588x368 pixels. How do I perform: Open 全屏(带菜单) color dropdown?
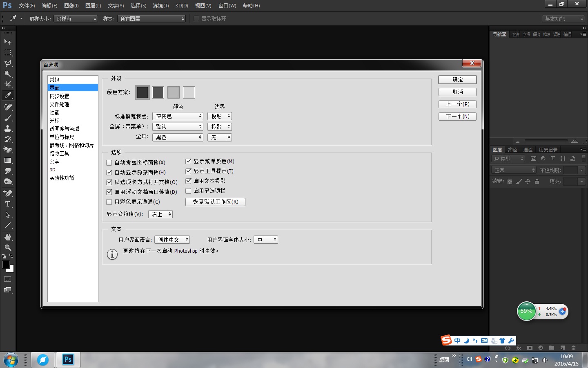[178, 127]
